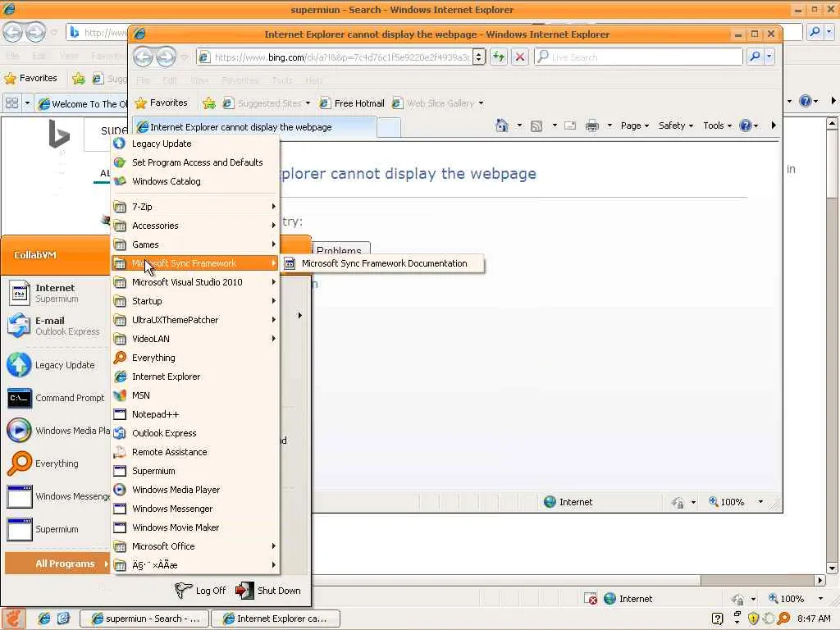Click the Print icon in the front IE toolbar

click(592, 126)
